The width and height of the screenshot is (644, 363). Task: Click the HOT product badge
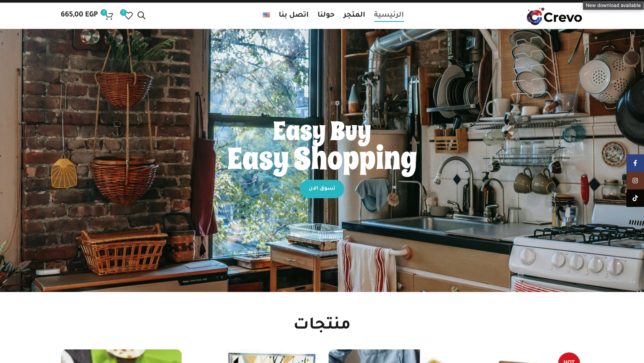[x=569, y=358]
